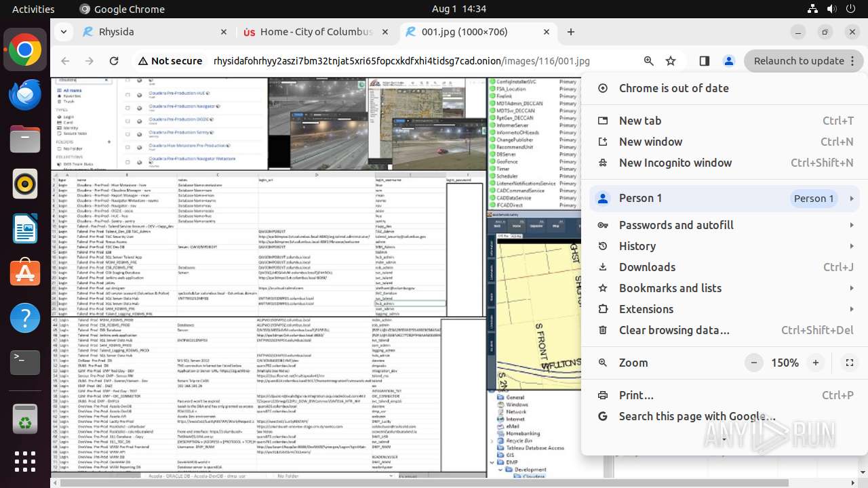868x488 pixels.
Task: Open the network status icon in top bar
Action: pyautogui.click(x=812, y=9)
